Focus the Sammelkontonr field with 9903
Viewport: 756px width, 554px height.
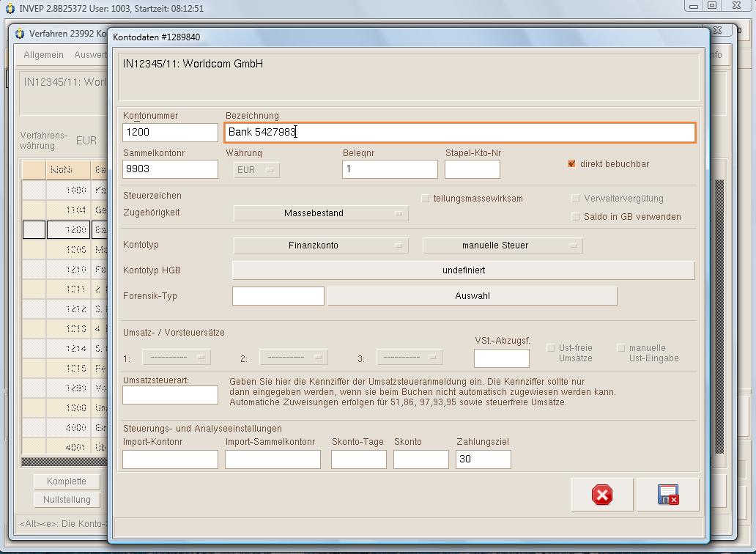170,169
